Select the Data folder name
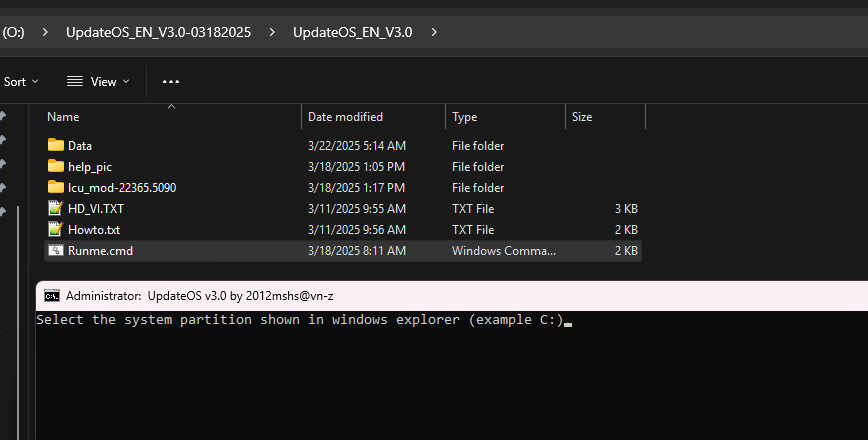The width and height of the screenshot is (868, 440). point(80,146)
